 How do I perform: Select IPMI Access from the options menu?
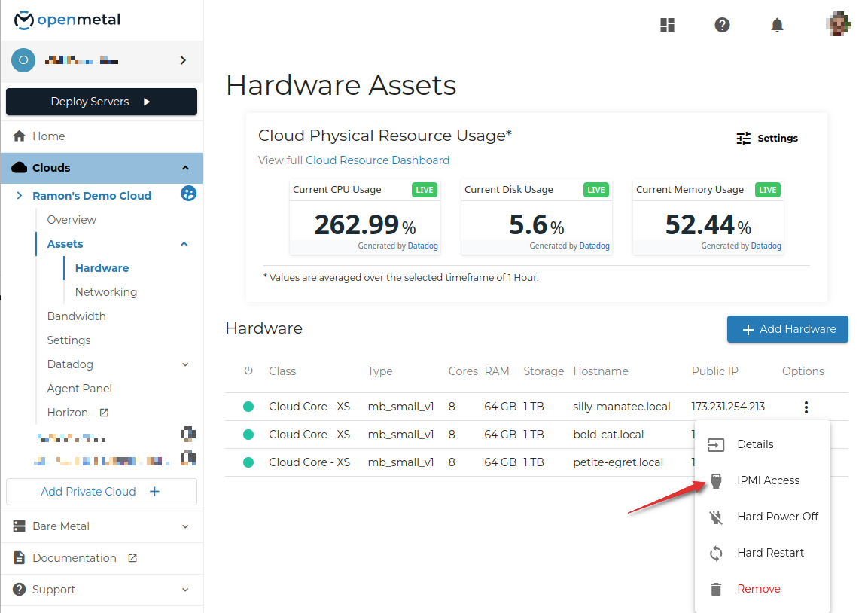(768, 480)
